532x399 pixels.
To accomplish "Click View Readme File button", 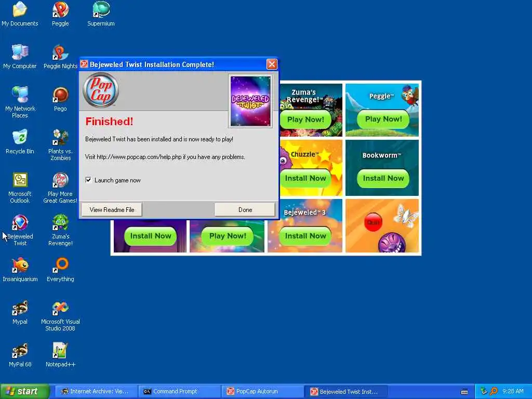I will [x=112, y=210].
